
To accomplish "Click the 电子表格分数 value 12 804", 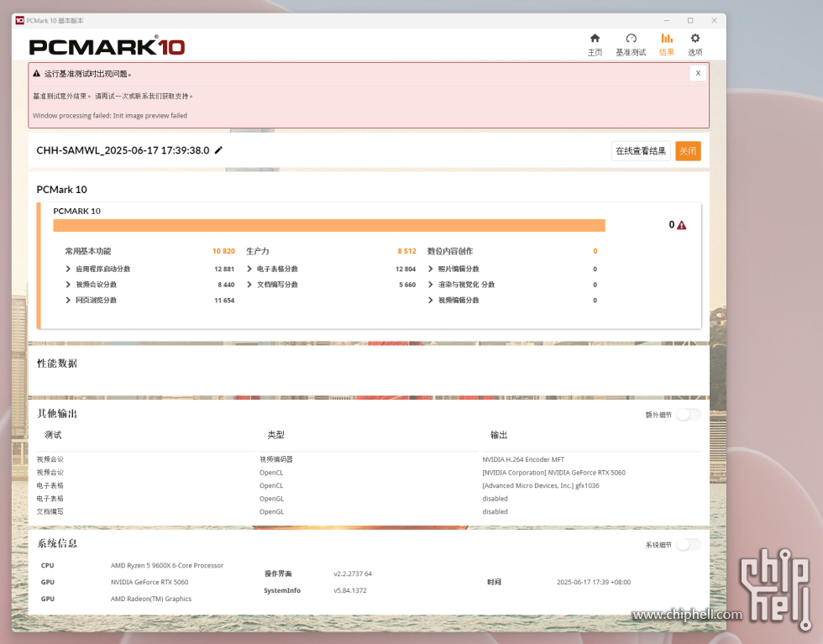I will click(x=405, y=269).
